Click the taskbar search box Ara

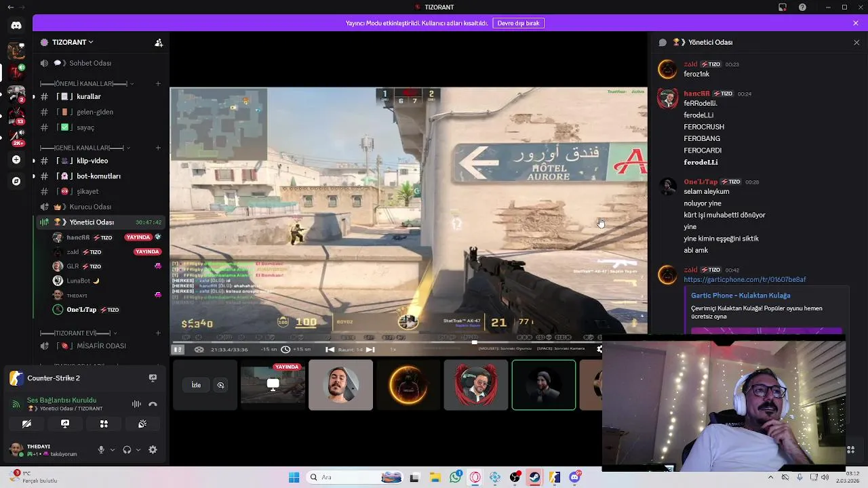click(x=355, y=477)
